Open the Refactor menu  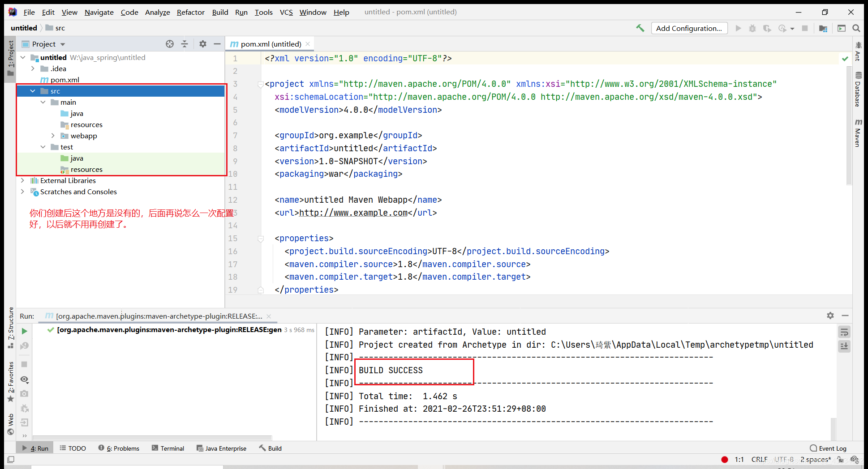(x=190, y=12)
